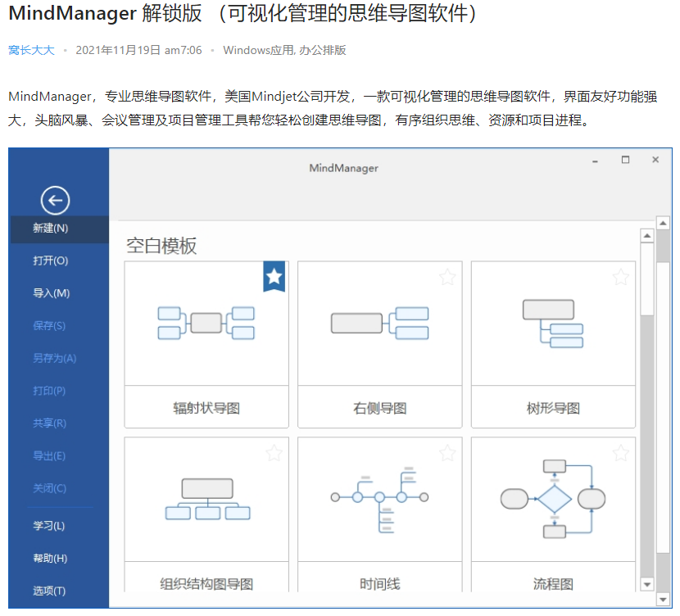Open the 办公排版 category link
680x616 pixels.
[322, 50]
